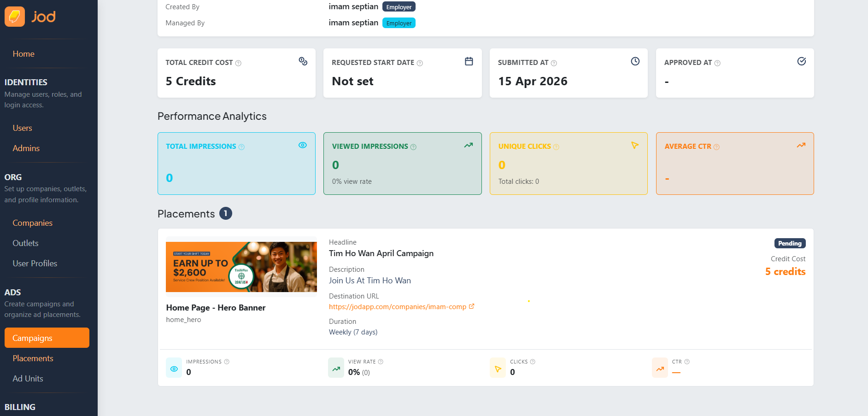Click the cyan Employer badge beside Managed By
Viewport: 868px width, 416px height.
click(x=399, y=23)
